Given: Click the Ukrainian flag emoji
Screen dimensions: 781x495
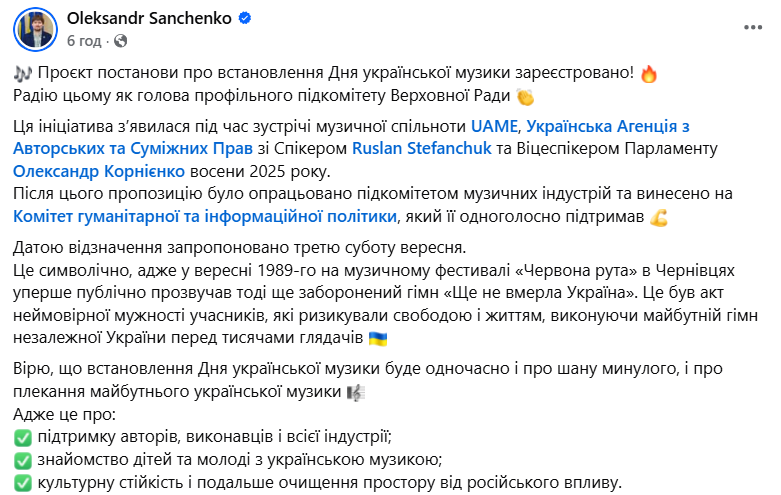Looking at the screenshot, I should pyautogui.click(x=379, y=339).
